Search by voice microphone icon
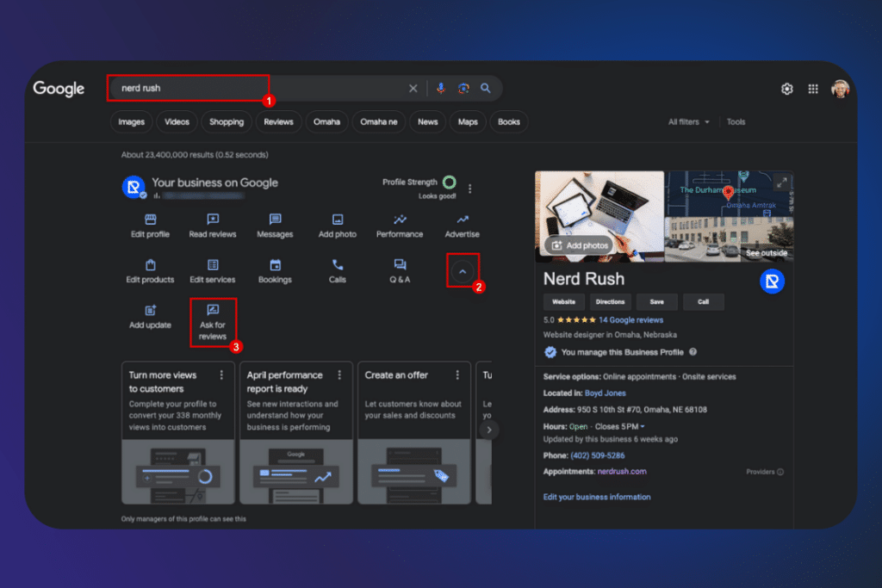882x588 pixels. [x=441, y=88]
